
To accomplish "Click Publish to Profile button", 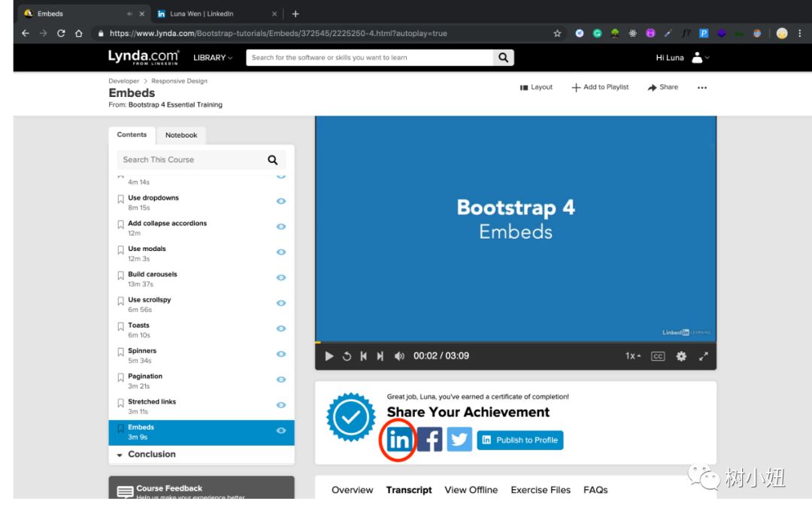I will pyautogui.click(x=520, y=440).
